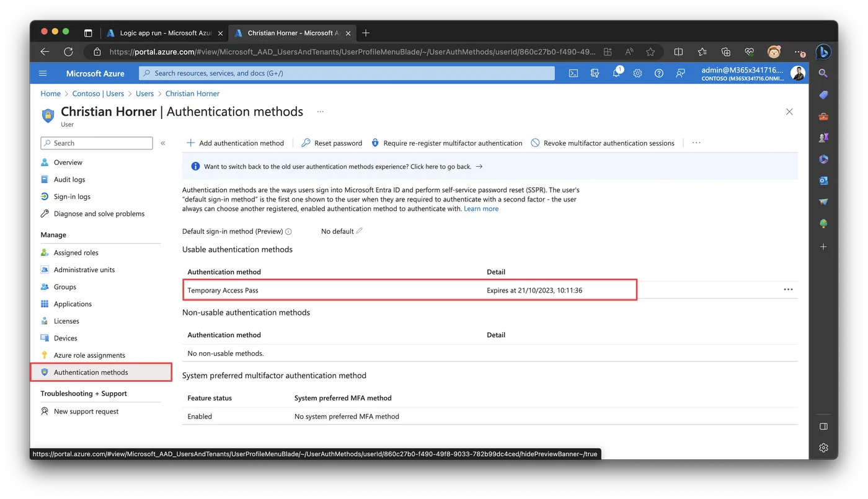
Task: Open Edge sidebar Drop paper-plane icon
Action: 823,202
